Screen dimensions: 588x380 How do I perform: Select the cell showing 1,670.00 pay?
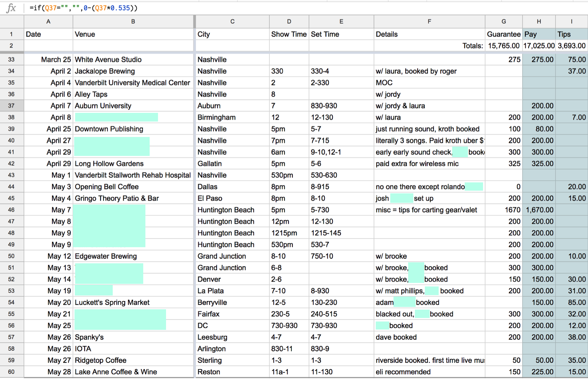(x=539, y=210)
